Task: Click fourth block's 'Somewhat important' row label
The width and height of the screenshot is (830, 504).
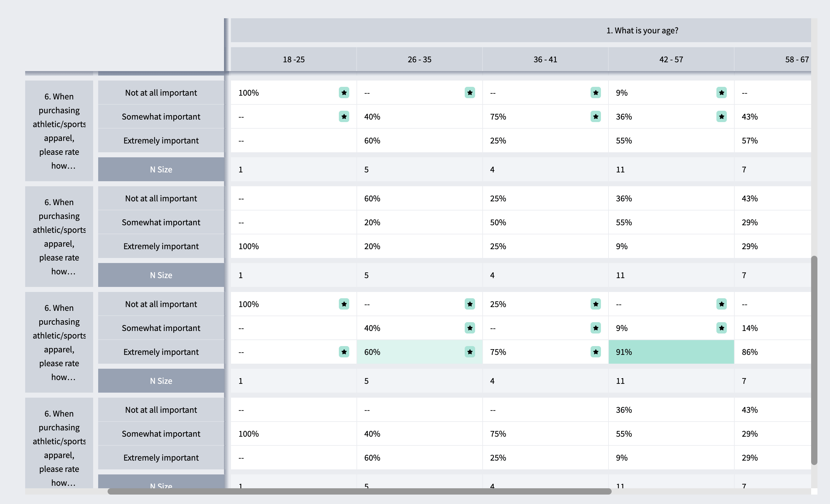Action: tap(161, 434)
